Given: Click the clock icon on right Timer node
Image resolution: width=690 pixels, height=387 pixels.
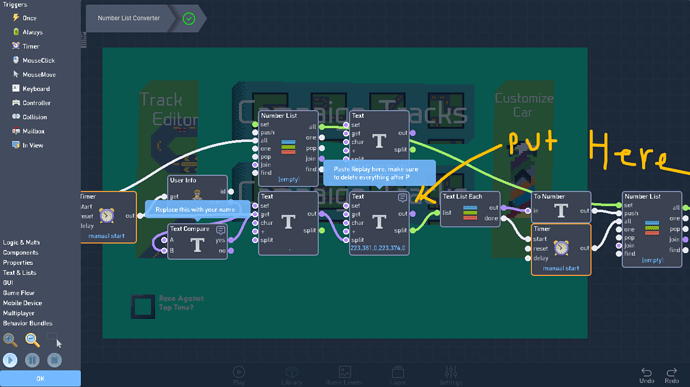Looking at the screenshot, I should point(561,248).
